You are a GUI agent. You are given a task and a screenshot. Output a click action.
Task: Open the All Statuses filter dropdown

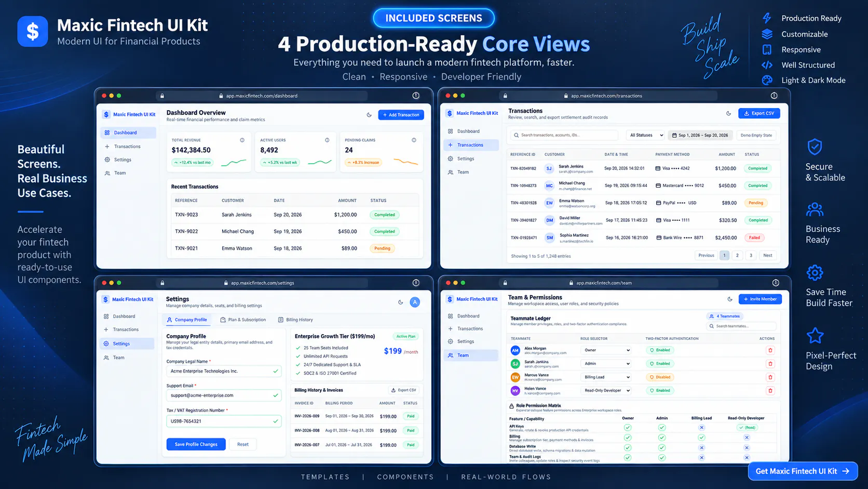coord(645,135)
